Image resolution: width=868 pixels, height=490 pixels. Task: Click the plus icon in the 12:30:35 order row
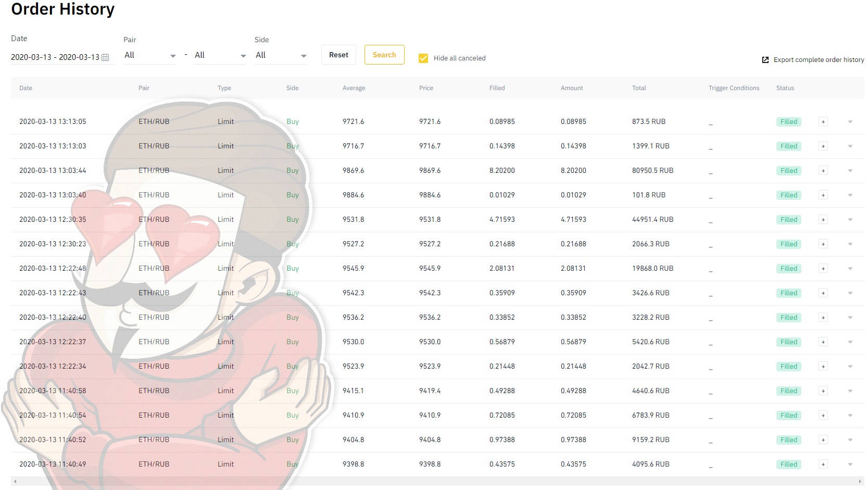click(x=823, y=220)
